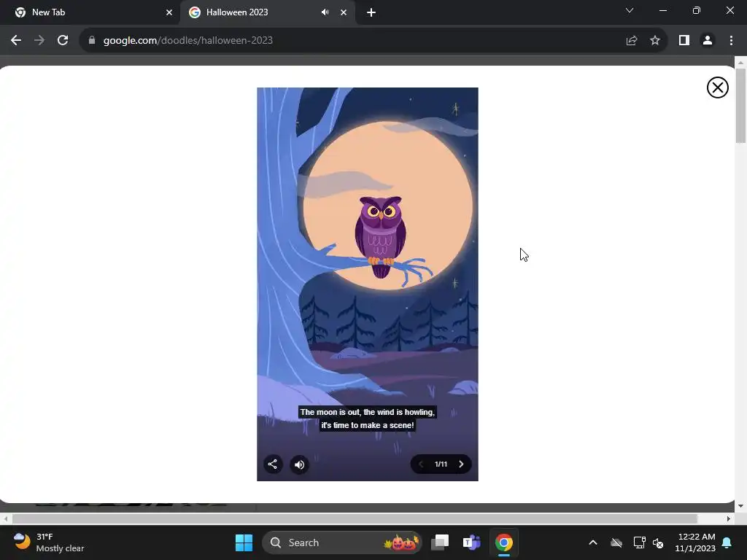Open the notifications bell
747x560 pixels.
click(727, 542)
